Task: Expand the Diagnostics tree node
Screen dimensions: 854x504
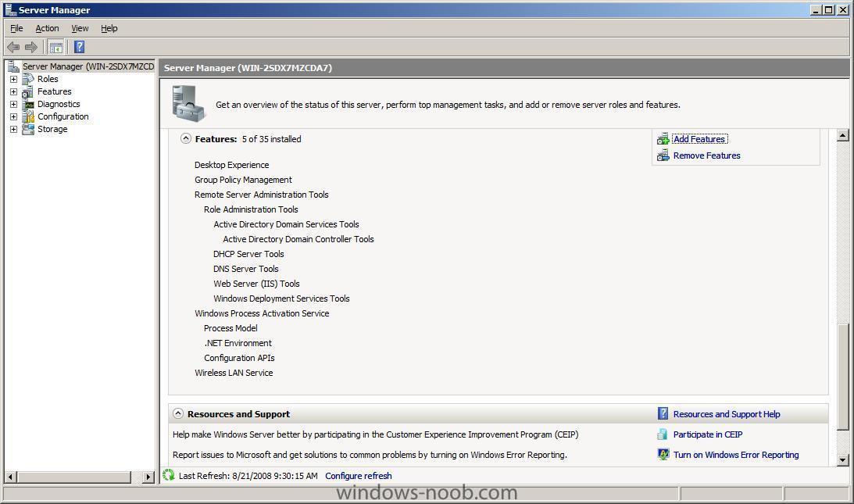Action: (x=13, y=104)
